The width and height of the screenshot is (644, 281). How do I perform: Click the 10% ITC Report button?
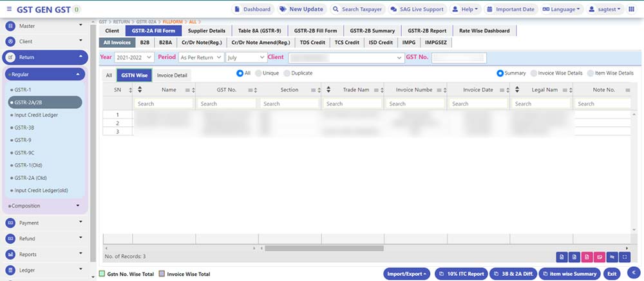pos(460,274)
